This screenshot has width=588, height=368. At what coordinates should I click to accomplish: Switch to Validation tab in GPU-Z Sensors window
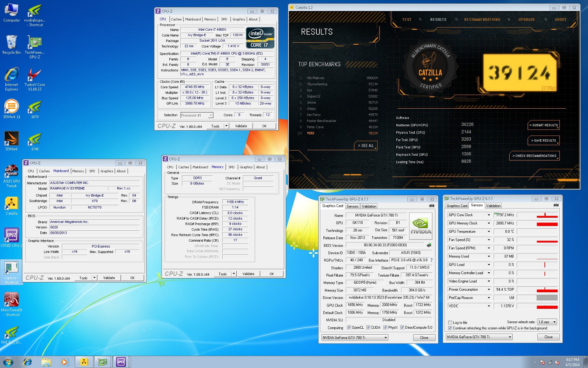pyautogui.click(x=493, y=206)
